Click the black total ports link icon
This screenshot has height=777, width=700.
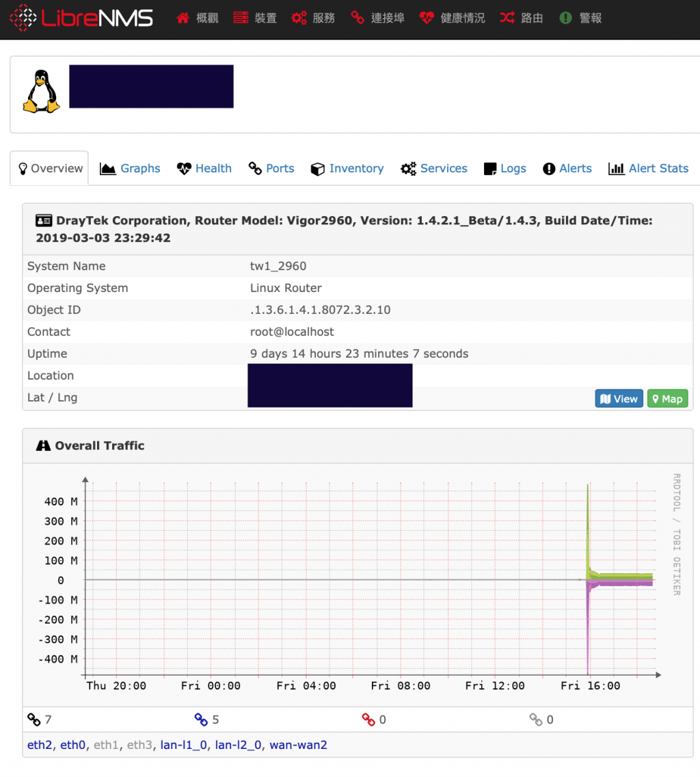[33, 720]
